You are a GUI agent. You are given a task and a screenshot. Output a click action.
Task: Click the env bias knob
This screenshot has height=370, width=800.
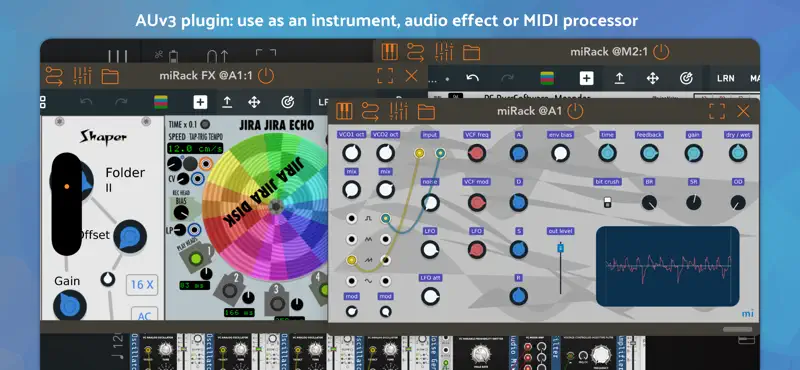point(560,153)
